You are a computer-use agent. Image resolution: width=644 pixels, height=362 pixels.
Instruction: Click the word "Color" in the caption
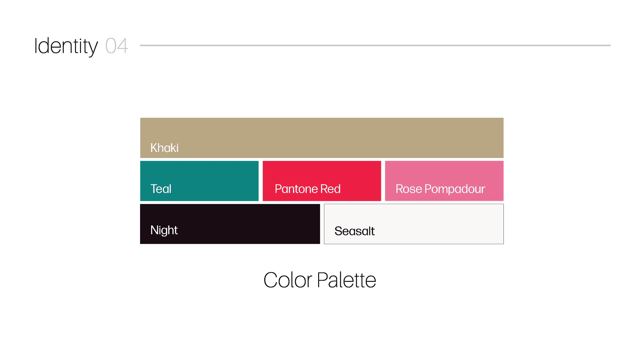point(288,280)
